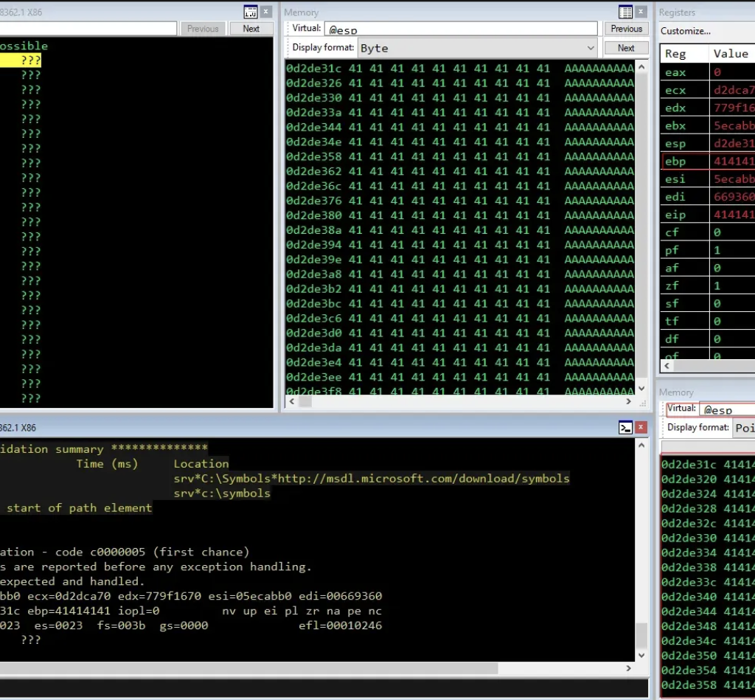Click Previous in the Memory window

(x=626, y=29)
